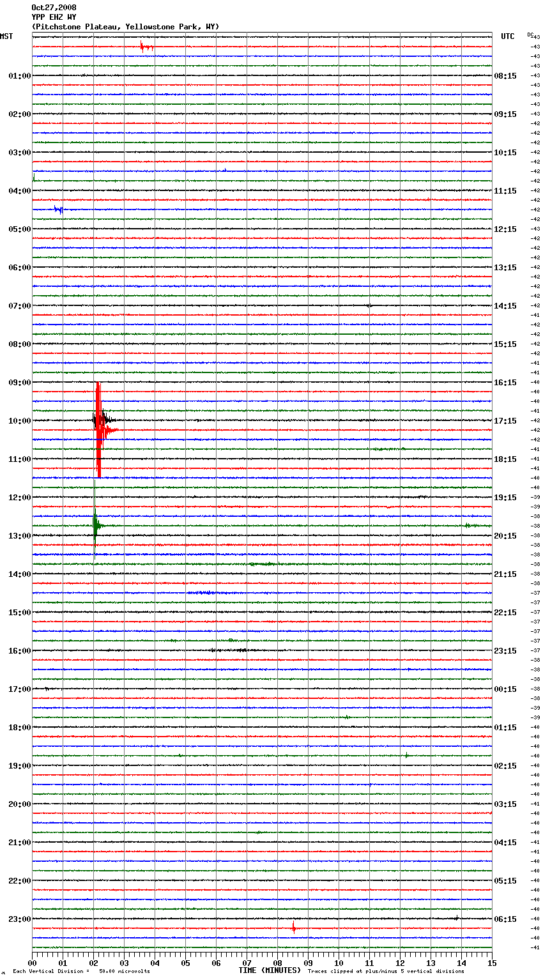Click the small red event on the top trace
543x980 pixels.
tap(146, 47)
